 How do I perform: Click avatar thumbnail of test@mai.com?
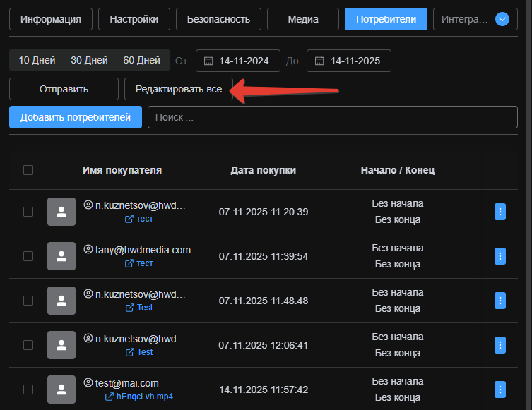click(x=61, y=390)
